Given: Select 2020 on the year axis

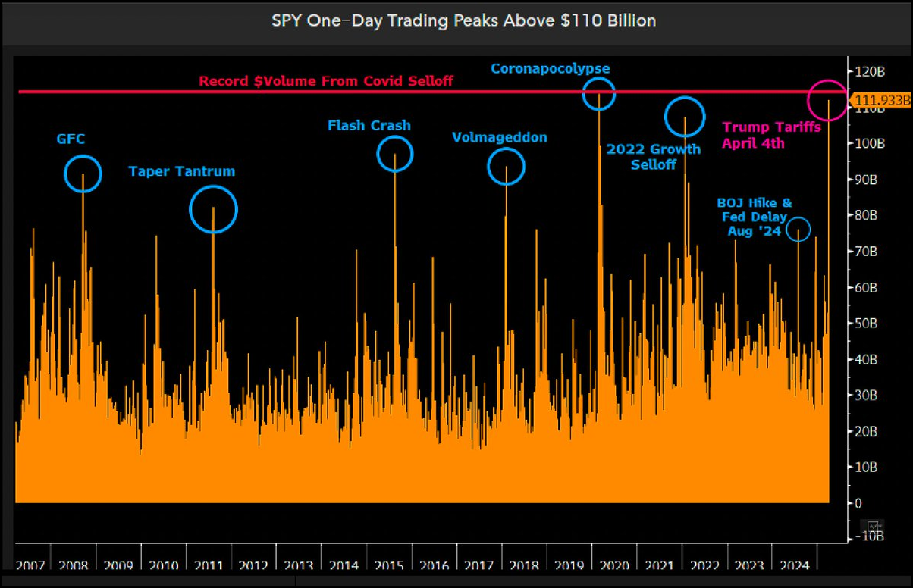Looking at the screenshot, I should click(615, 565).
